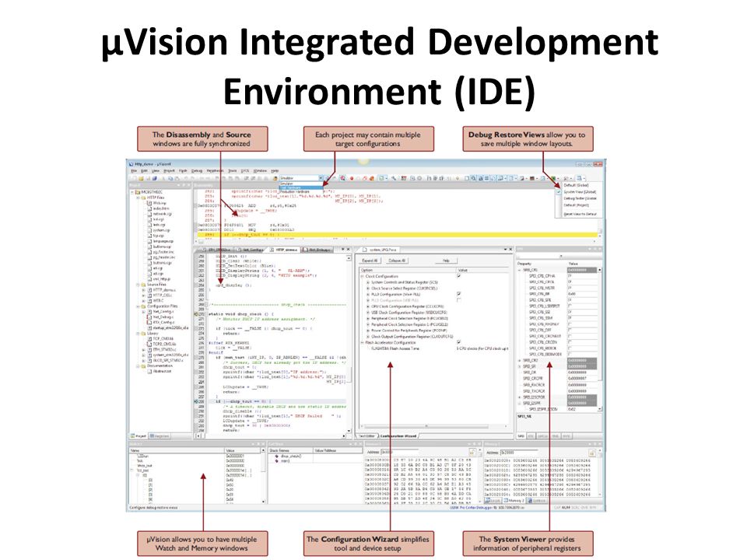
Task: Collapse the HTTP Files folder
Action: (x=139, y=197)
